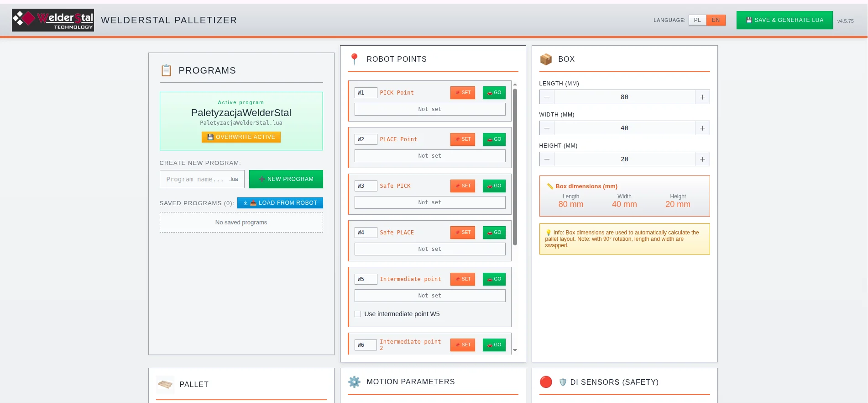Viewport: 868px width, 403px height.
Task: Load saved programs from robot
Action: pos(280,203)
